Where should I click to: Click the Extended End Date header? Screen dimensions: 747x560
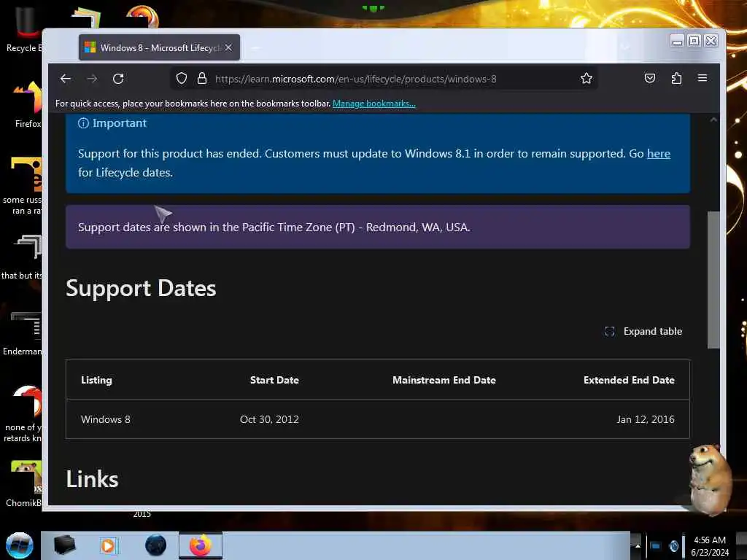click(x=629, y=380)
